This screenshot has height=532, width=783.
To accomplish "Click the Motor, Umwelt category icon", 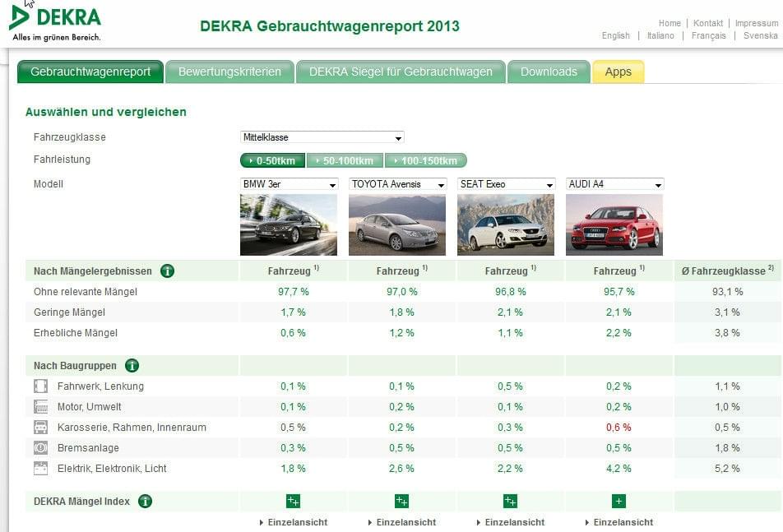I will pyautogui.click(x=40, y=407).
